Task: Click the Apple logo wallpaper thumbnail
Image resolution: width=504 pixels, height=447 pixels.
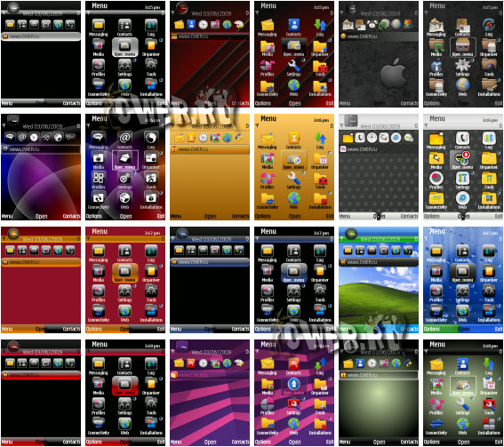Action: click(379, 54)
